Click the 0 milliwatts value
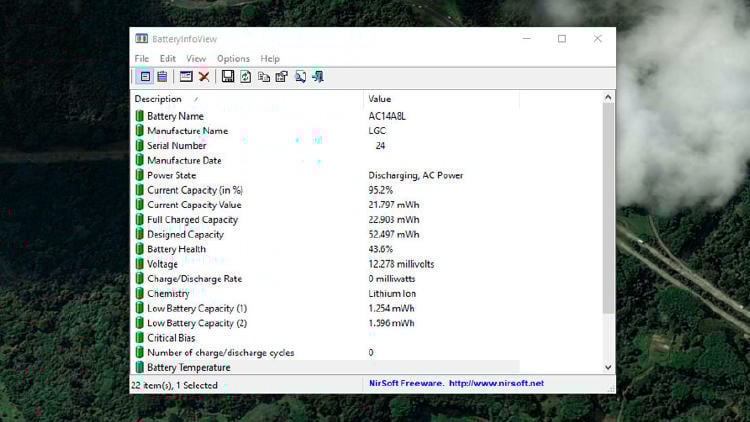 coord(392,278)
